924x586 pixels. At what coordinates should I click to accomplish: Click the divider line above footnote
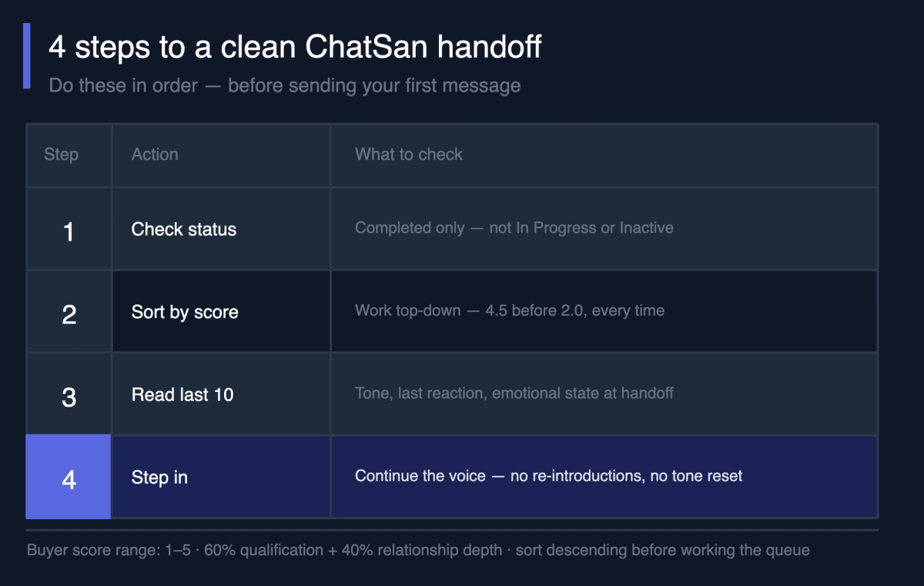pyautogui.click(x=452, y=530)
